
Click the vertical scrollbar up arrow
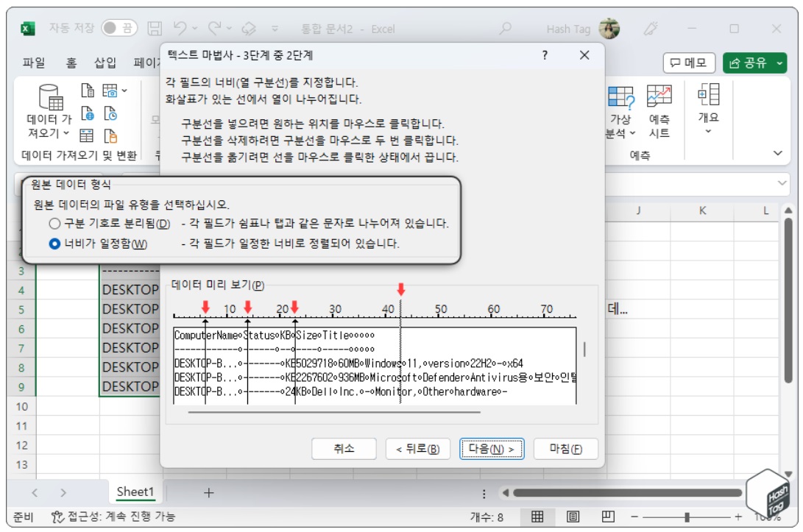click(x=788, y=210)
